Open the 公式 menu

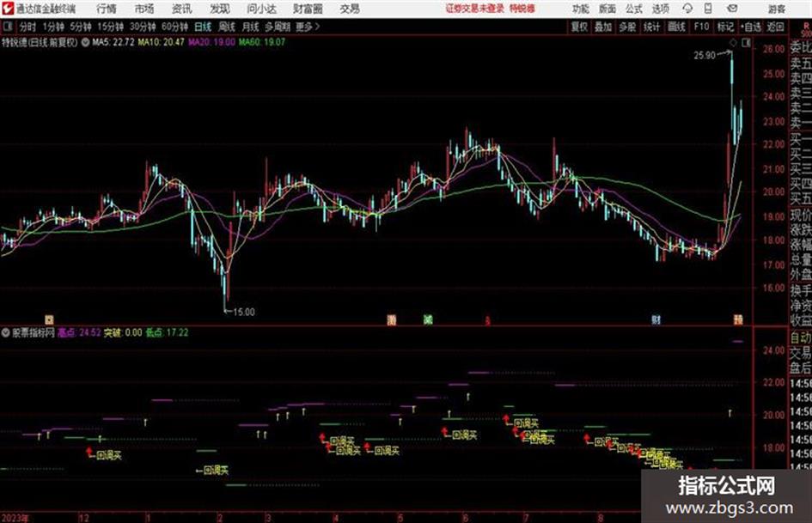click(634, 9)
